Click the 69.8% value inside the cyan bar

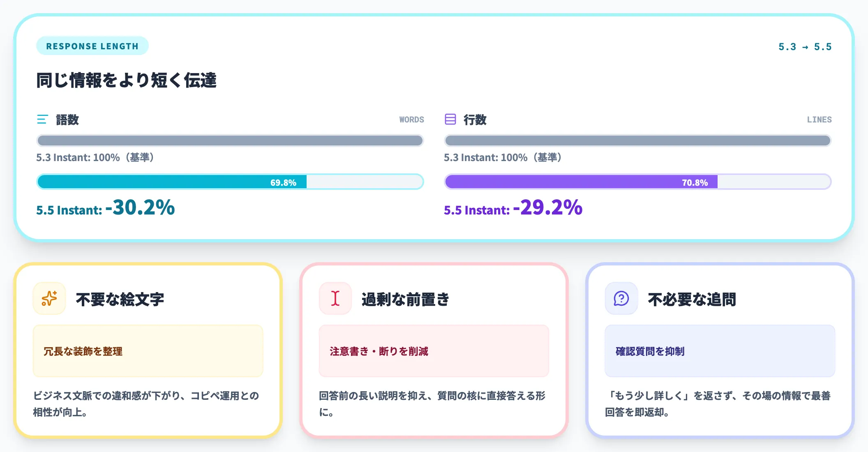(x=283, y=182)
